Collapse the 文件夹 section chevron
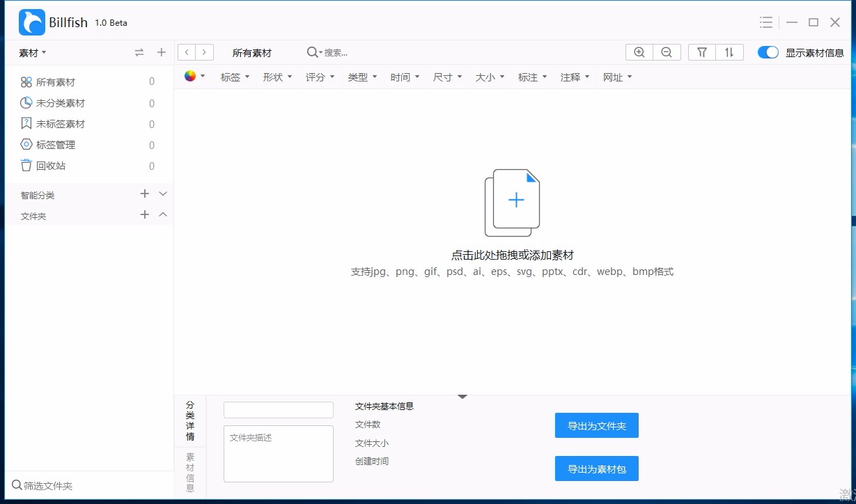 tap(162, 216)
